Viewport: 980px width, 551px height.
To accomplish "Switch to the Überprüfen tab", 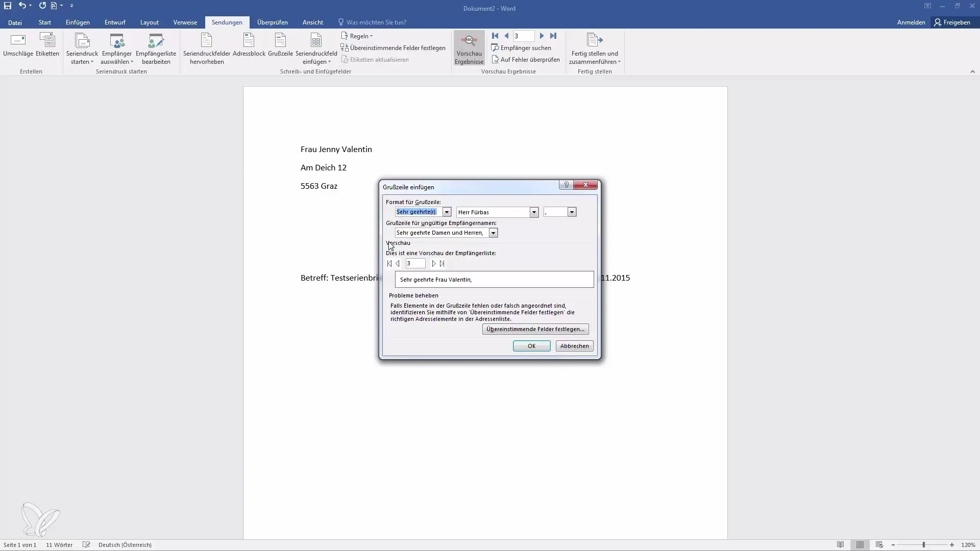I will coord(273,22).
